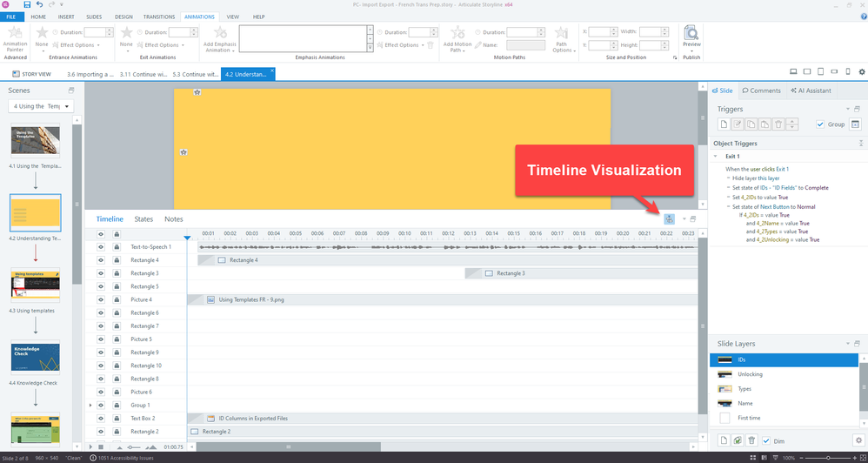Expand the emphasis animations gallery
Screen dimensions: 868x463
pos(370,48)
